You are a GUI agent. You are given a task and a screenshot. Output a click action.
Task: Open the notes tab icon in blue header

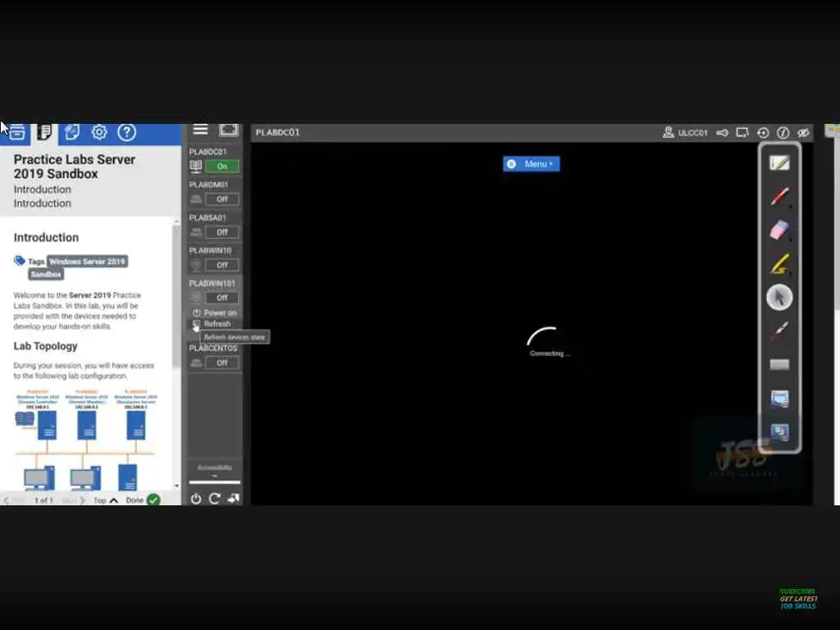click(72, 132)
